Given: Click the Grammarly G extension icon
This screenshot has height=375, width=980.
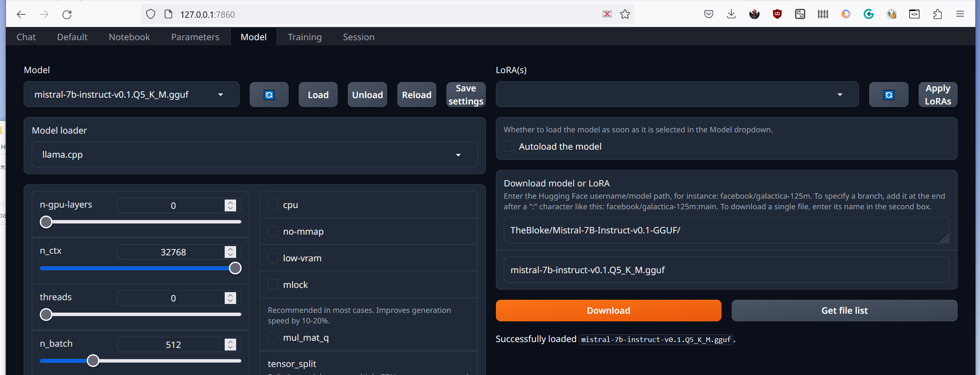Looking at the screenshot, I should [x=869, y=14].
